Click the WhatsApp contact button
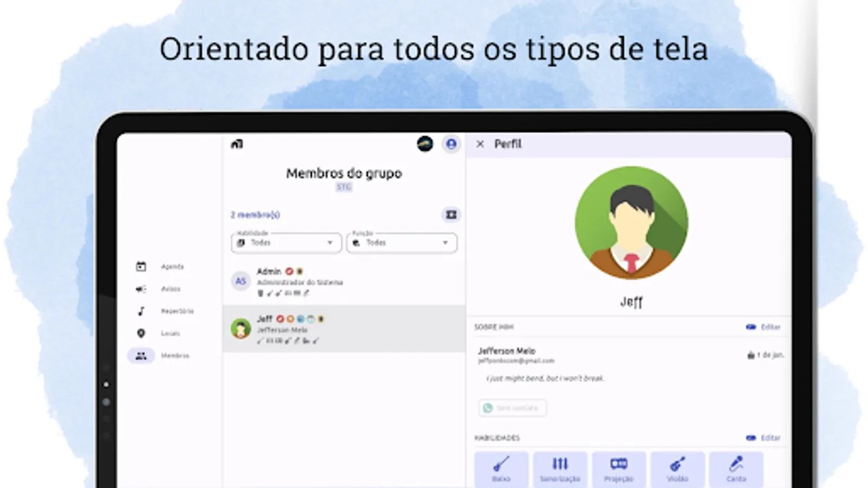The height and width of the screenshot is (488, 868). click(513, 408)
